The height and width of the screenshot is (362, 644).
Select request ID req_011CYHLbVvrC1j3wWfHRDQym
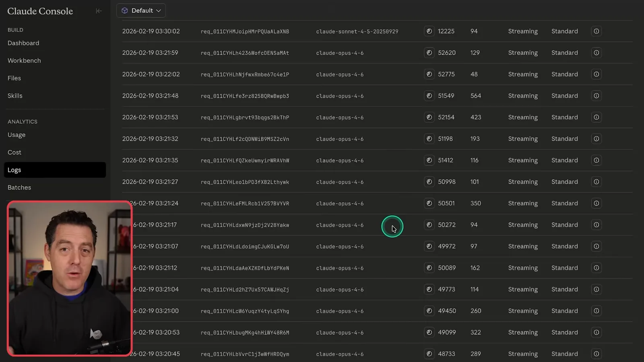(x=245, y=354)
